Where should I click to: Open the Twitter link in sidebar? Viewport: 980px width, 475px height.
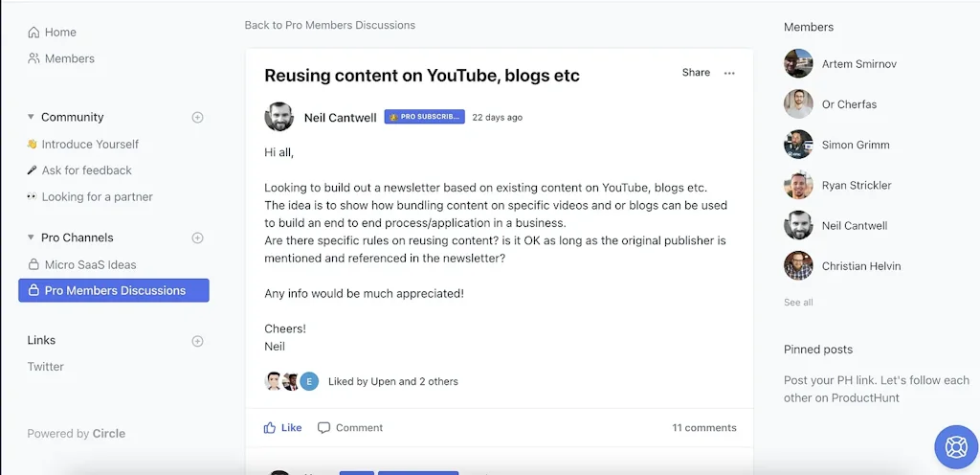click(x=45, y=367)
